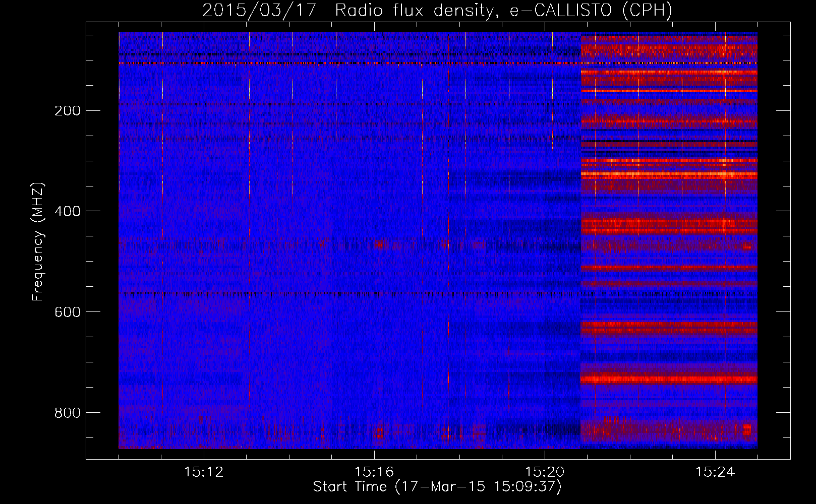Click the 'e-CALLISTO (CPH)' title text

[591, 11]
